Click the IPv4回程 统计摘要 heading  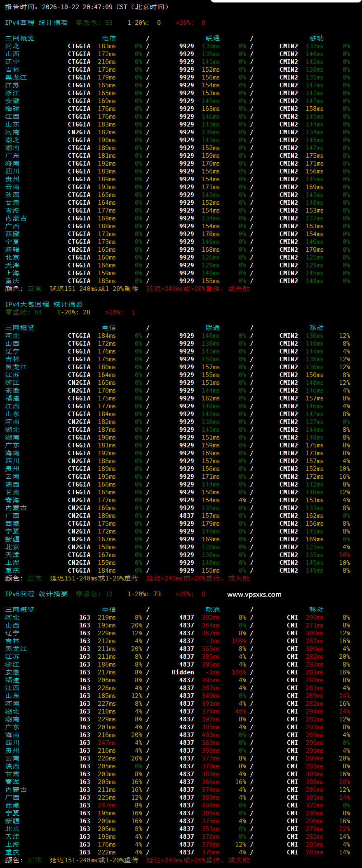point(36,23)
